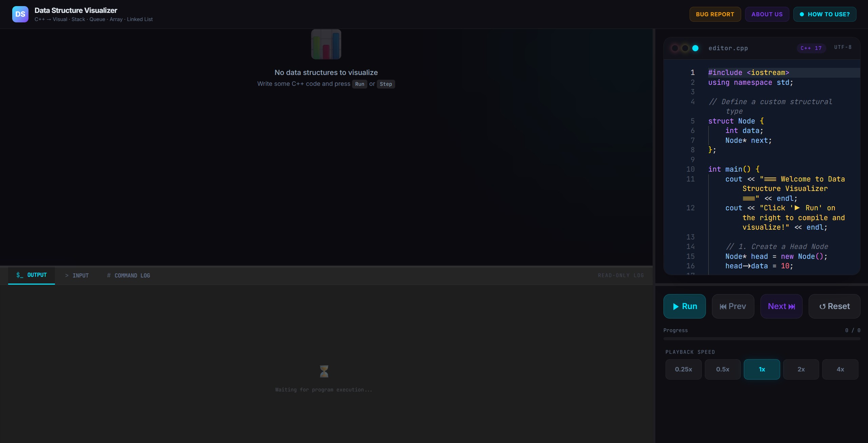Open the ABOUT US page
Screen dimensions: 868x443
(x=767, y=14)
